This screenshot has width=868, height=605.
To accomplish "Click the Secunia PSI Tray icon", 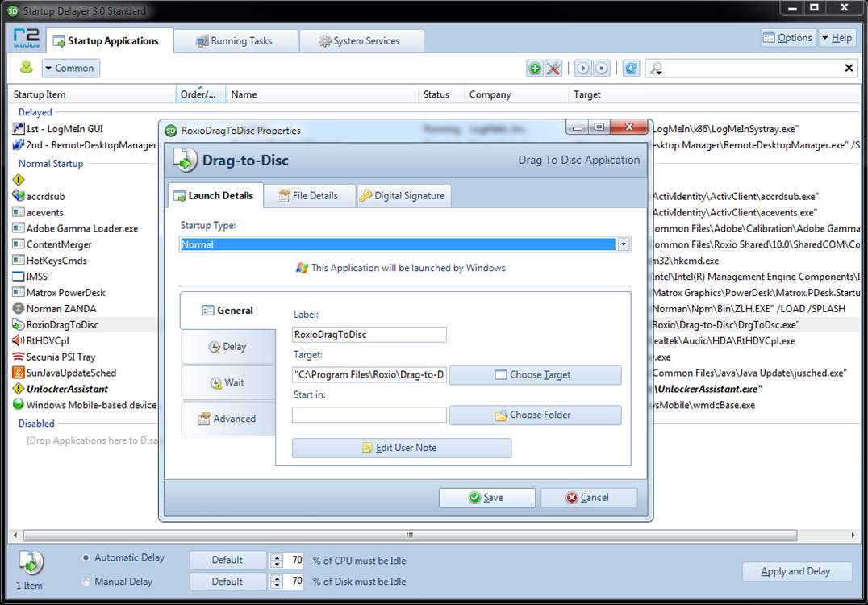I will click(x=19, y=357).
